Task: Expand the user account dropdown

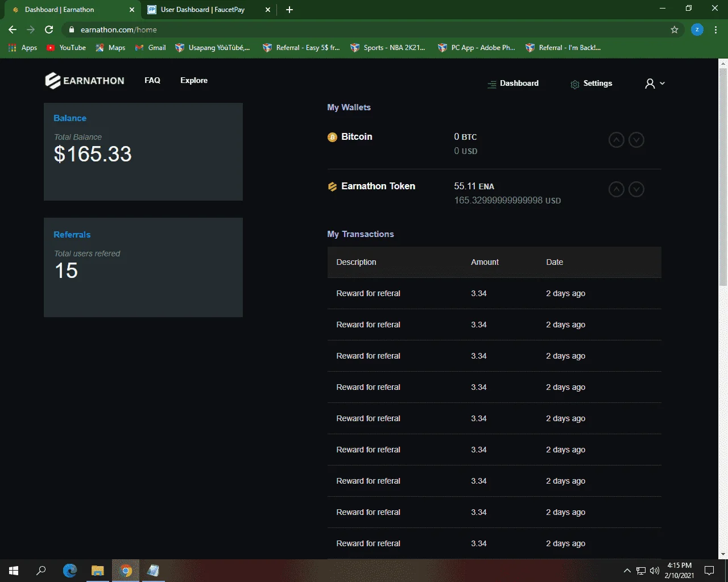Action: coord(655,84)
